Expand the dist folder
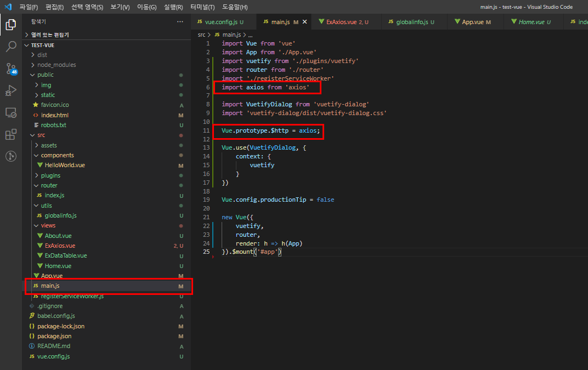 click(x=106, y=55)
